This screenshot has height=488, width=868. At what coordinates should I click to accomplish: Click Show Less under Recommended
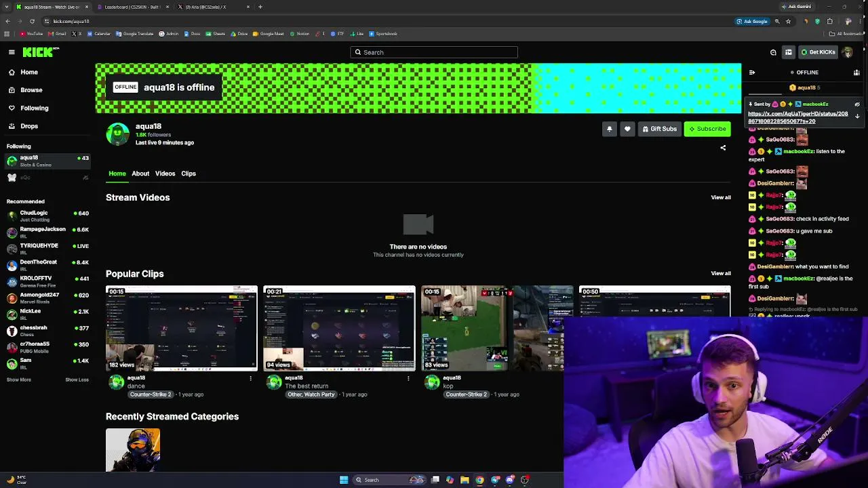tap(77, 380)
